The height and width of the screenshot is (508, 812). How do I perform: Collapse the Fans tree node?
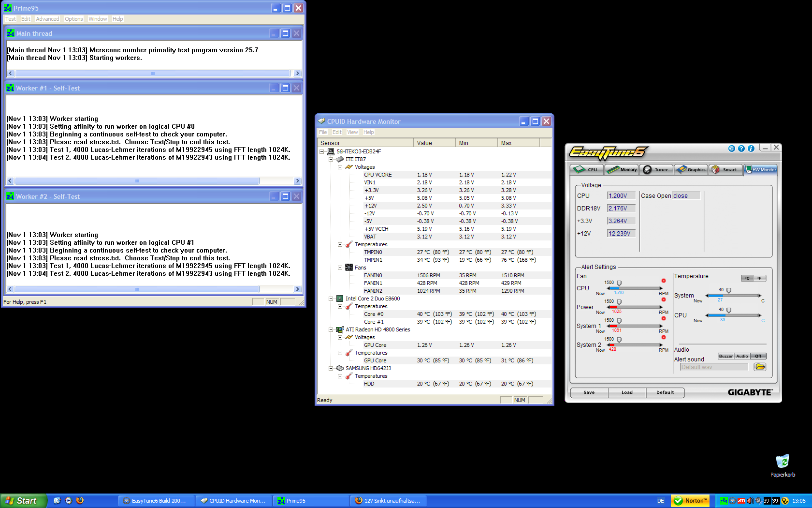(x=340, y=268)
